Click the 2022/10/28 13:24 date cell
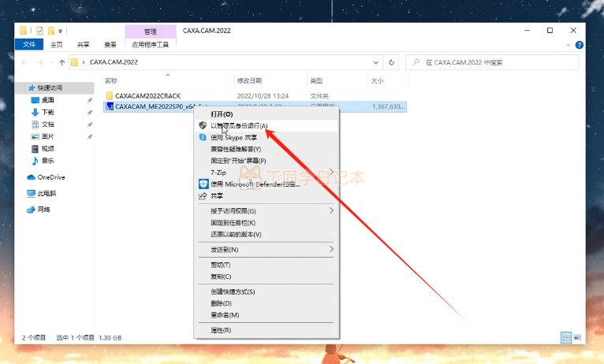Screen dimensions: 604x364 263,96
